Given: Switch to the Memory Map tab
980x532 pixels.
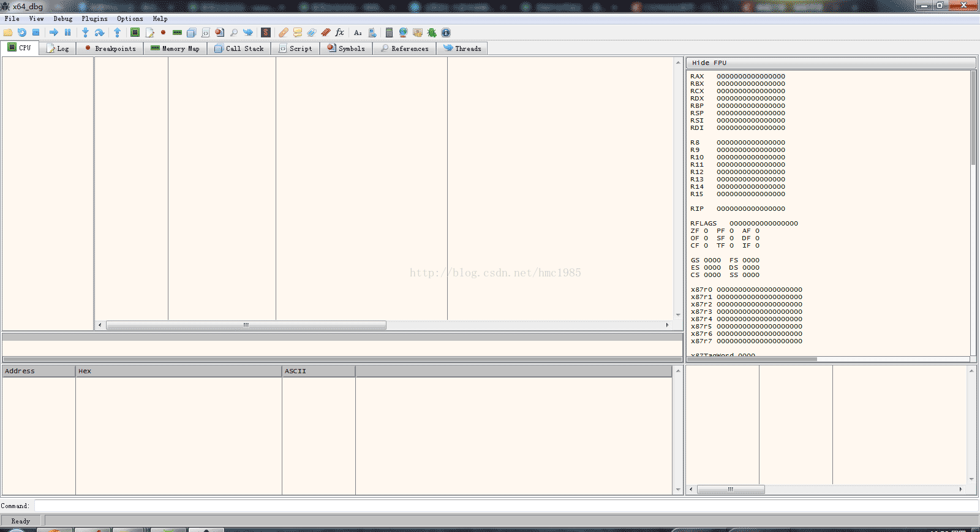Looking at the screenshot, I should (x=175, y=48).
